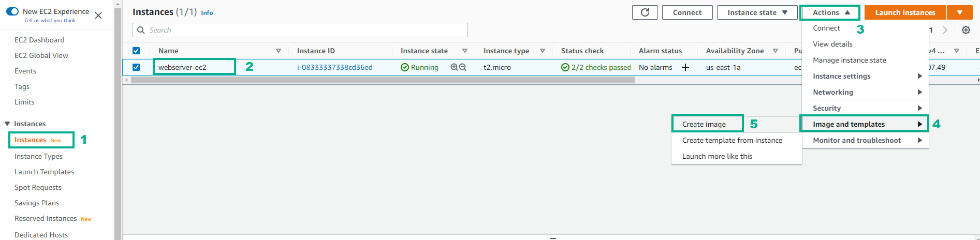980x240 pixels.
Task: Click Tell us what you think link
Action: 50,21
